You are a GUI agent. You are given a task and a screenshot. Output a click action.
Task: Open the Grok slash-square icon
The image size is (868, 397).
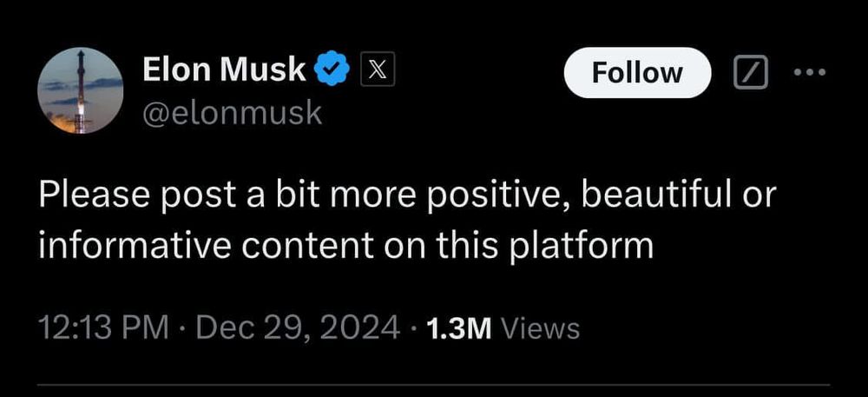[751, 74]
